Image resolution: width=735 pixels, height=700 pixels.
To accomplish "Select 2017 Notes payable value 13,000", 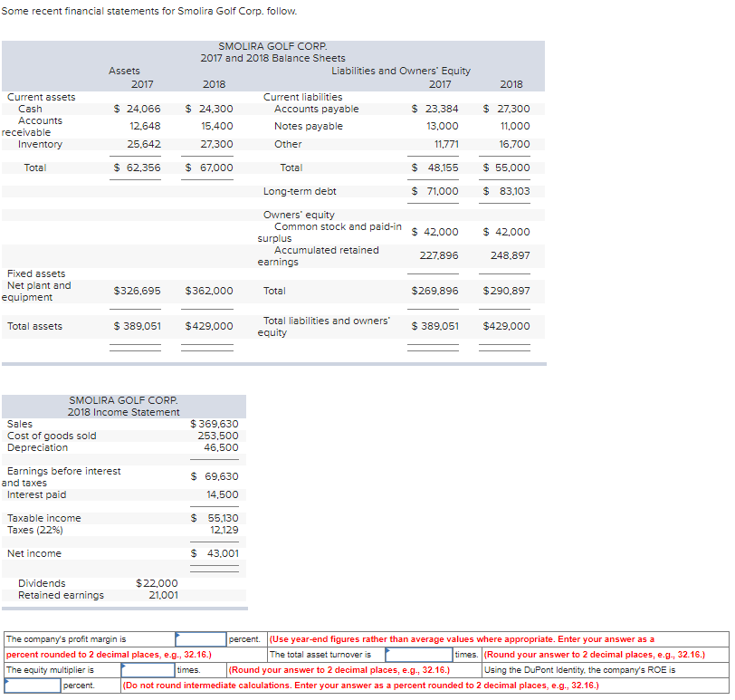I will 443,126.
